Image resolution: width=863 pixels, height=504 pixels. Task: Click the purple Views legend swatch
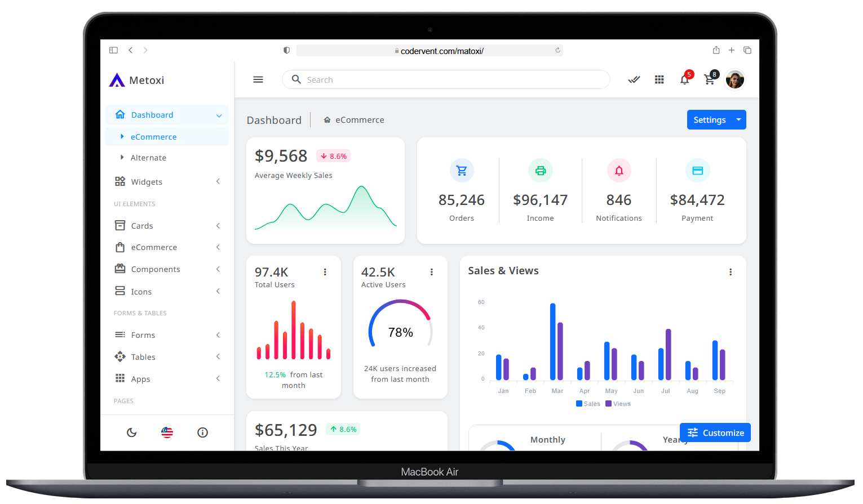609,404
